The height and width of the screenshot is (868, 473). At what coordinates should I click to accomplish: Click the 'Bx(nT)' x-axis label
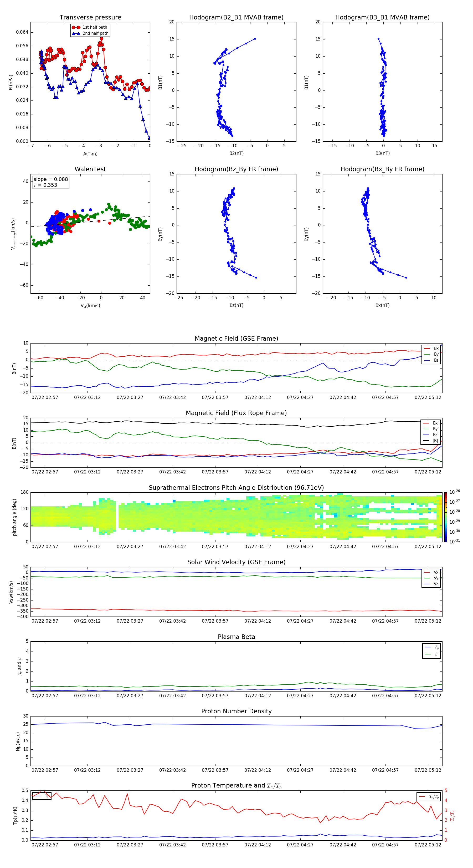click(x=382, y=305)
